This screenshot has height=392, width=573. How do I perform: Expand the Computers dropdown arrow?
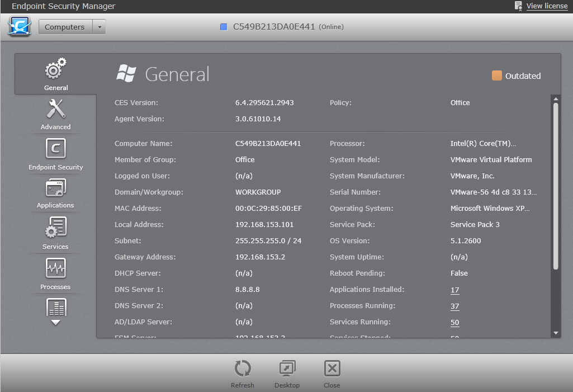click(99, 27)
